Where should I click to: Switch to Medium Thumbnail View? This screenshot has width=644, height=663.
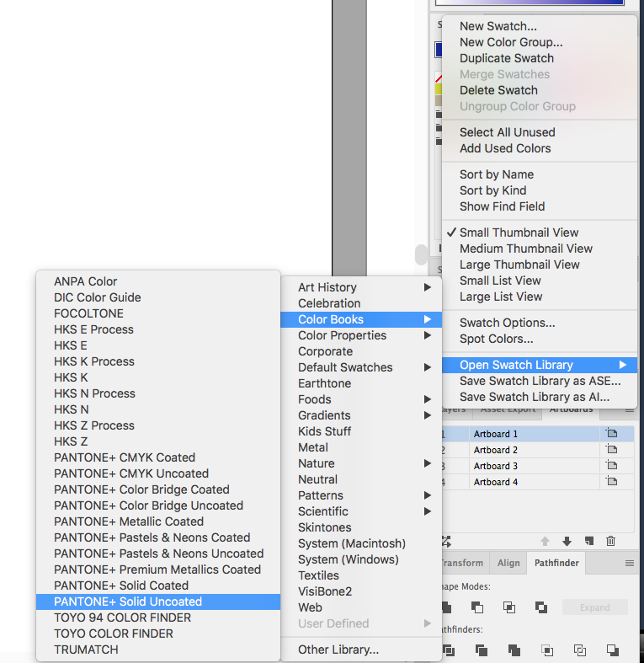pos(540,249)
